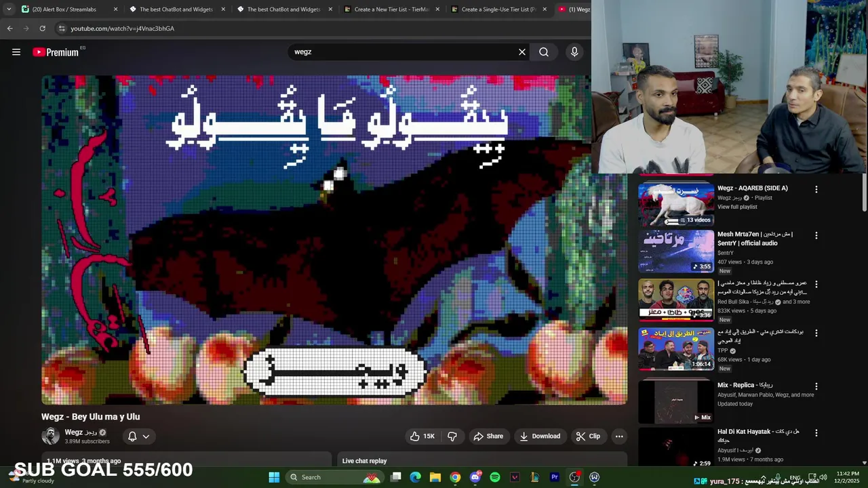Expand the notification options chevron beside bell
Screen dimensions: 868x488
tap(146, 436)
